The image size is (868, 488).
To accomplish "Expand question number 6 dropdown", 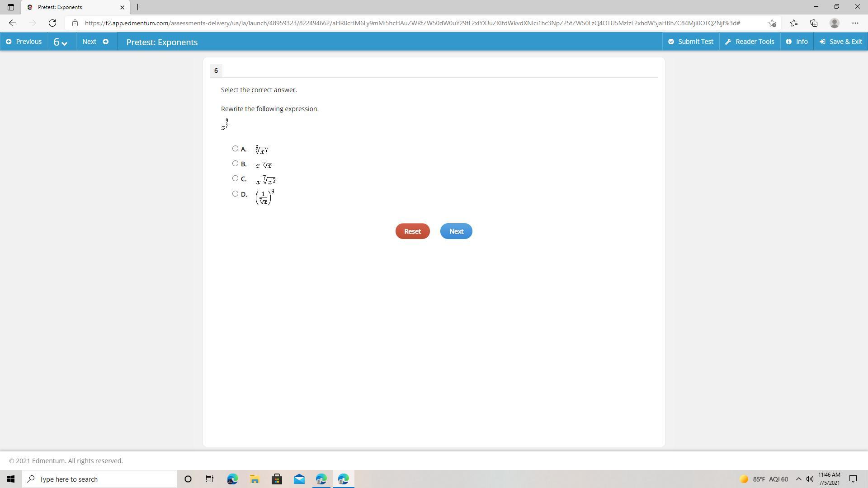I will 61,42.
